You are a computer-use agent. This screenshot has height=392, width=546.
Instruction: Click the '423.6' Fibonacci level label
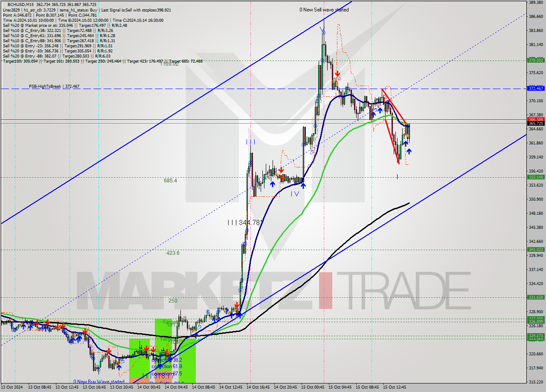173,253
